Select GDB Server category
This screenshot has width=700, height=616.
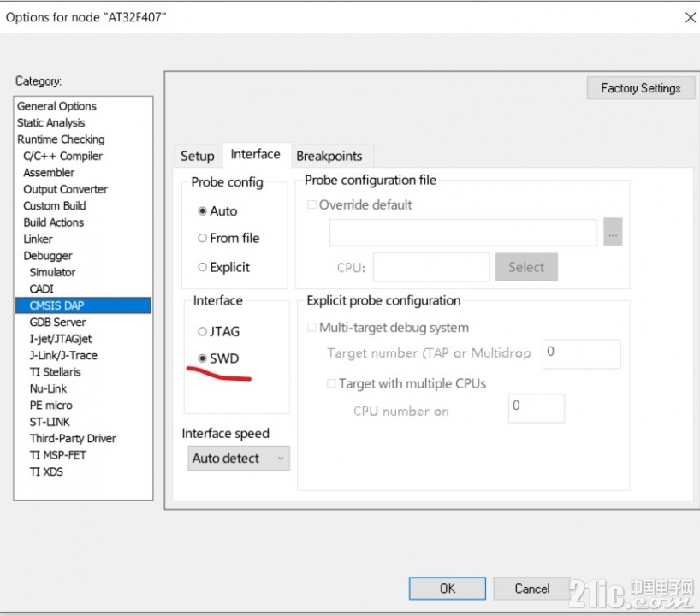pos(57,323)
